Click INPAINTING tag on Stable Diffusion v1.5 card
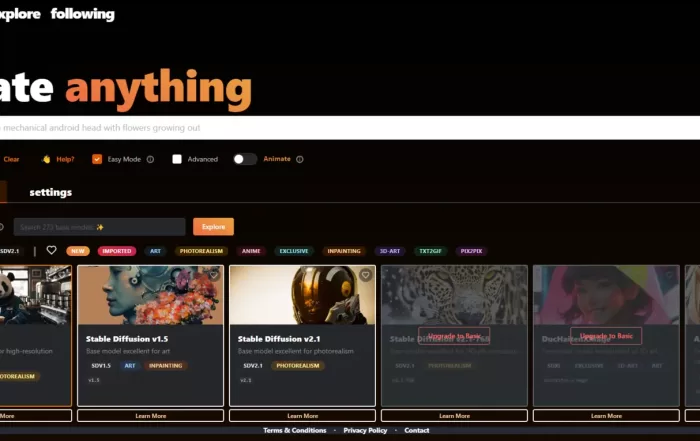Viewport: 700px width, 441px height. pos(166,366)
